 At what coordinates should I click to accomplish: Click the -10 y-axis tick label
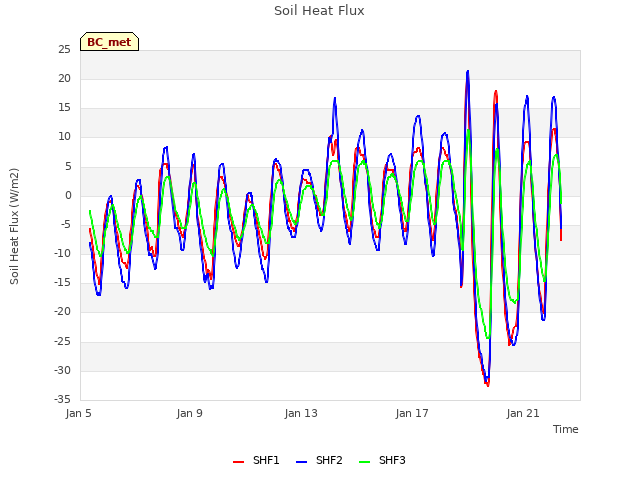pyautogui.click(x=62, y=253)
